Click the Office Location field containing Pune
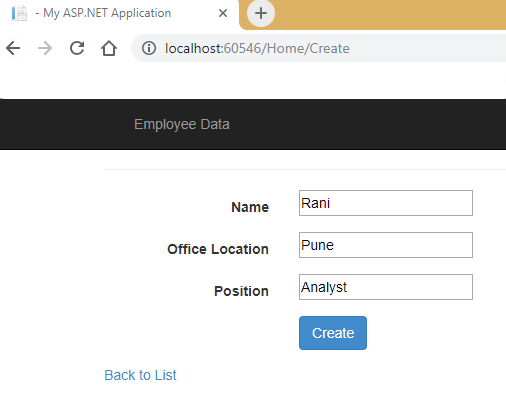The width and height of the screenshot is (506, 395). pos(386,245)
